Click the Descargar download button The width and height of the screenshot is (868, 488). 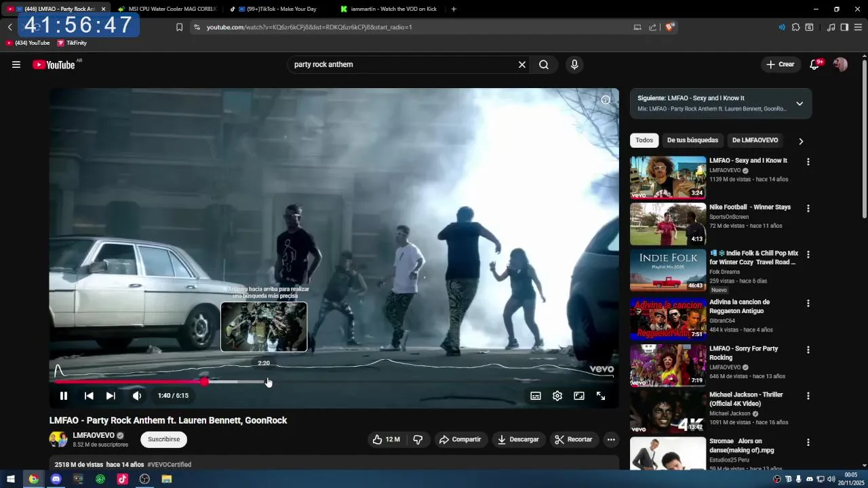click(x=518, y=439)
